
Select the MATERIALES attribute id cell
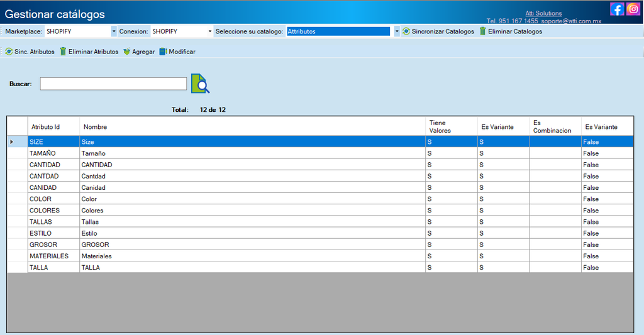click(x=53, y=256)
